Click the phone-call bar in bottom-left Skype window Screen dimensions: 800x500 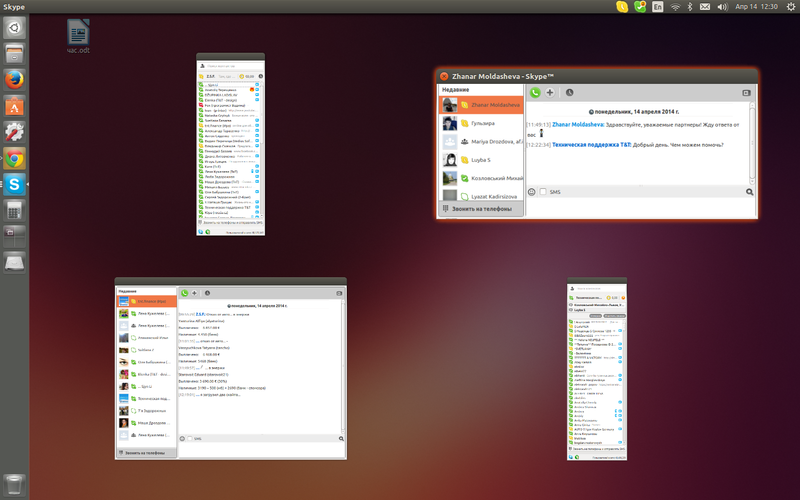pos(146,453)
